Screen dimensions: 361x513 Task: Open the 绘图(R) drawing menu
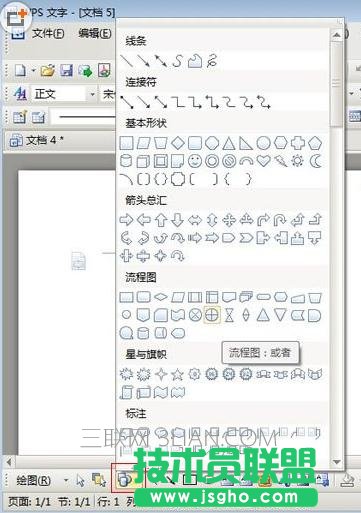pyautogui.click(x=33, y=480)
